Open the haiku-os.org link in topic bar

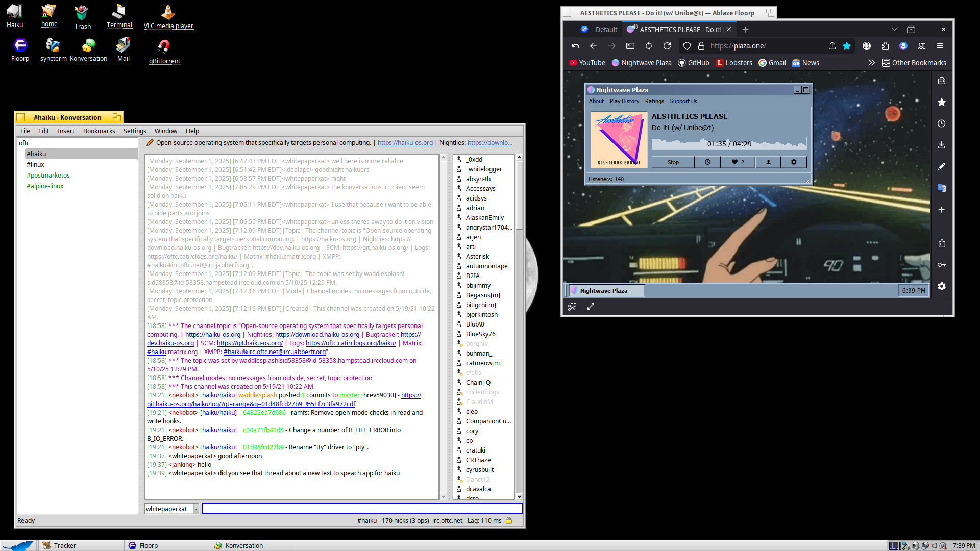[405, 143]
